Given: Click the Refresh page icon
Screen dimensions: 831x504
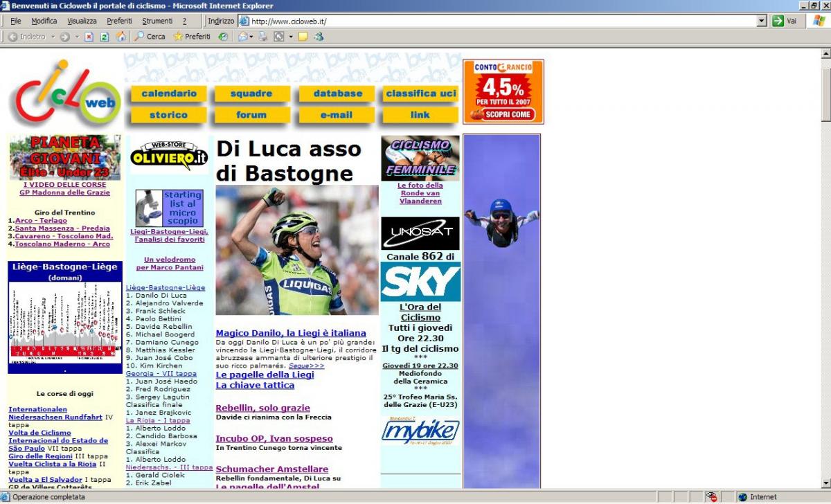Looking at the screenshot, I should tap(105, 37).
